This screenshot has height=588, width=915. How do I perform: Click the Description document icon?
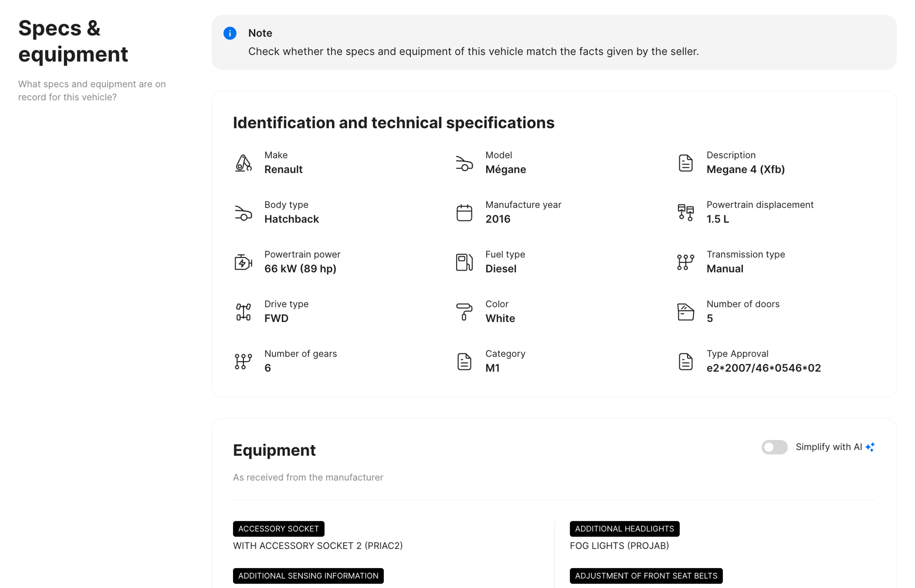685,163
